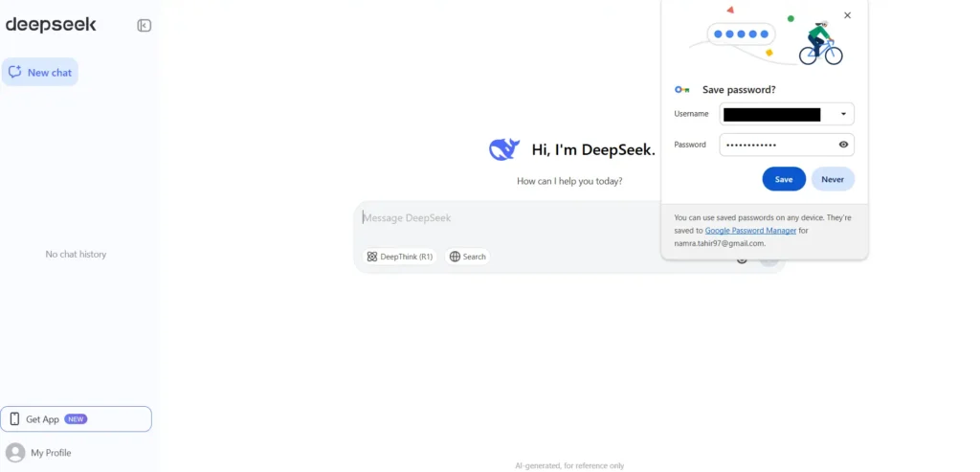Image resolution: width=980 pixels, height=472 pixels.
Task: Click the phone icon in Get App
Action: (14, 418)
